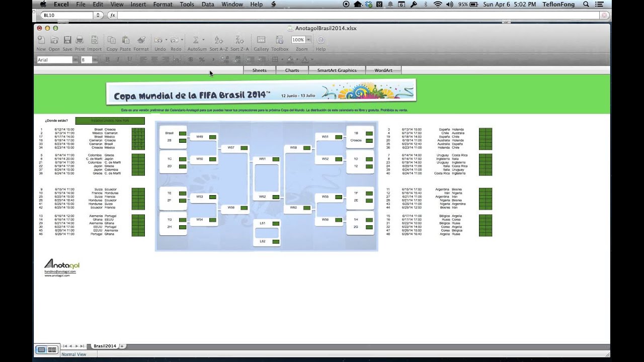This screenshot has width=644, height=362.
Task: Open the Arial font name dropdown
Action: [x=75, y=59]
